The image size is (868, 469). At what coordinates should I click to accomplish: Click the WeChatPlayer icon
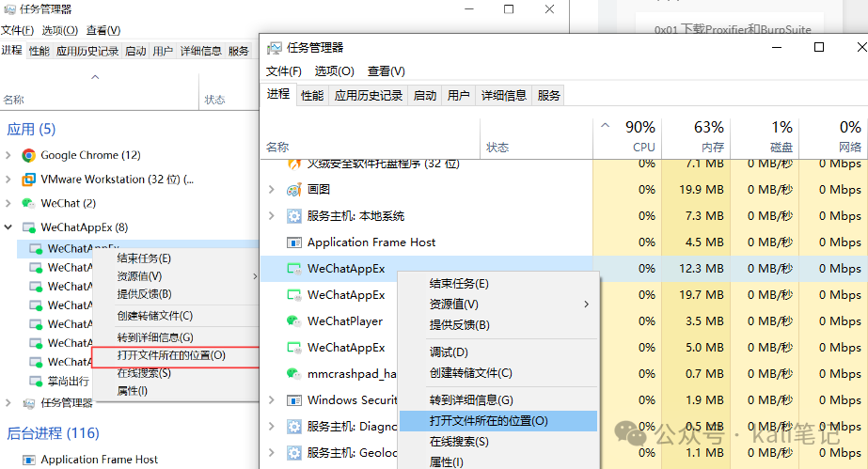[x=293, y=320]
